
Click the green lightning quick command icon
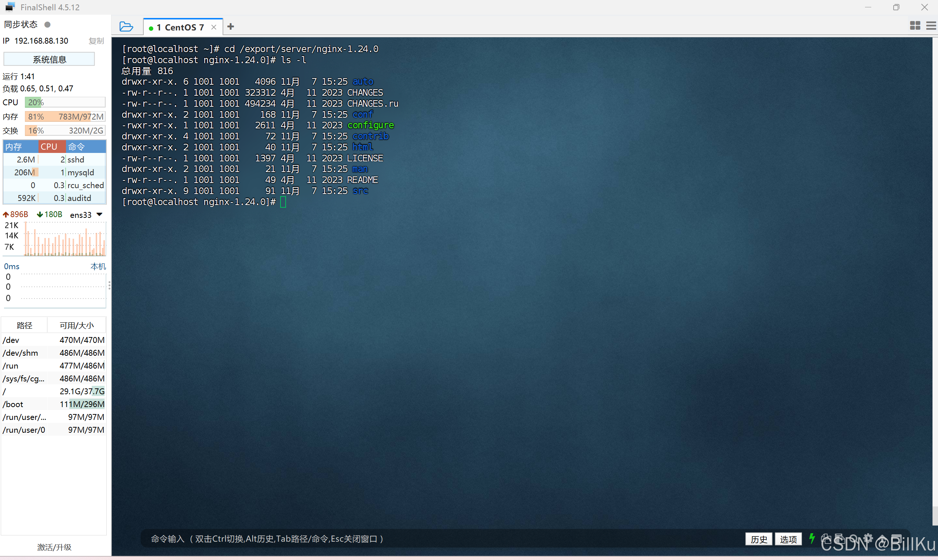(812, 538)
